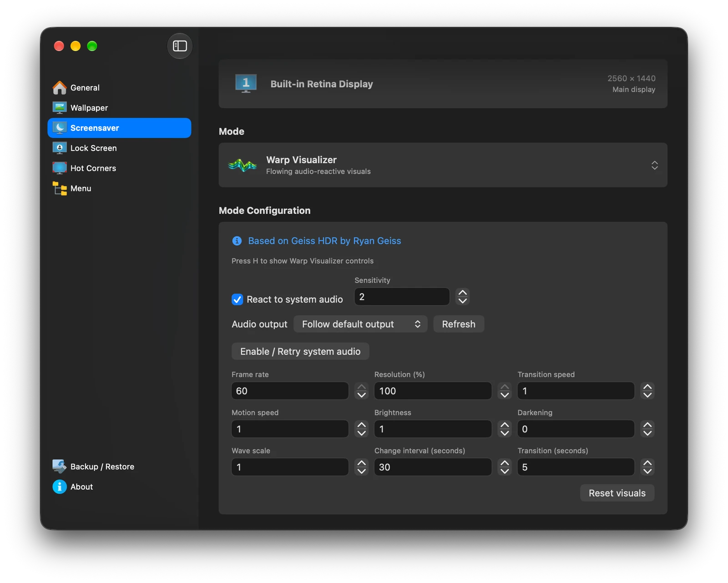Click the Transition (seconds) stepper
This screenshot has width=728, height=583.
(647, 467)
